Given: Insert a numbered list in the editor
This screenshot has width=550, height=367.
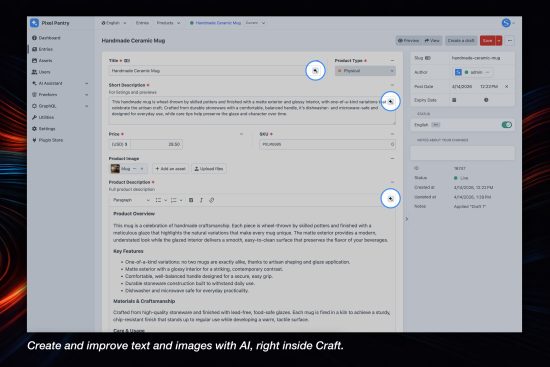Looking at the screenshot, I should click(x=173, y=200).
